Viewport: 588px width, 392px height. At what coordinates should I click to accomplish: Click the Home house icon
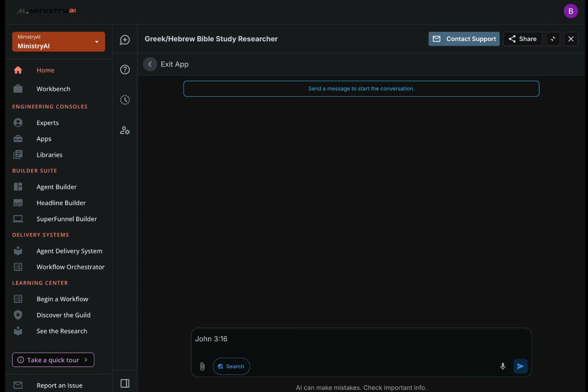(18, 70)
